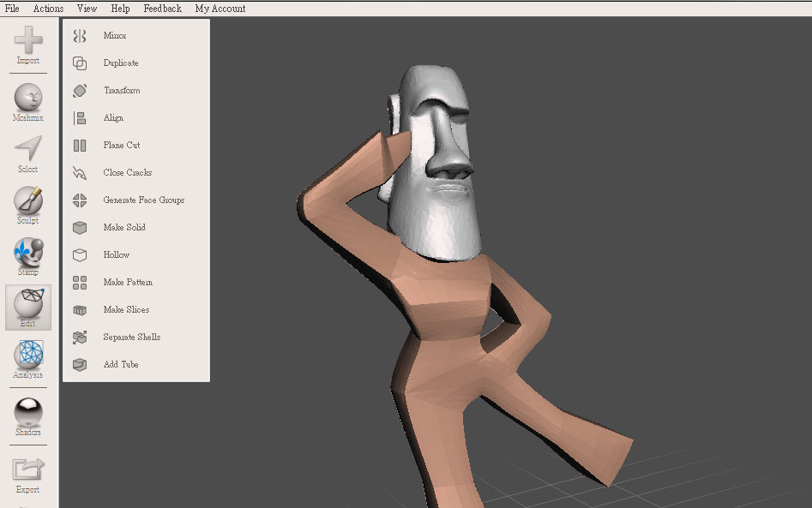The width and height of the screenshot is (812, 508).
Task: Click the Add Tube icon
Action: pos(80,365)
